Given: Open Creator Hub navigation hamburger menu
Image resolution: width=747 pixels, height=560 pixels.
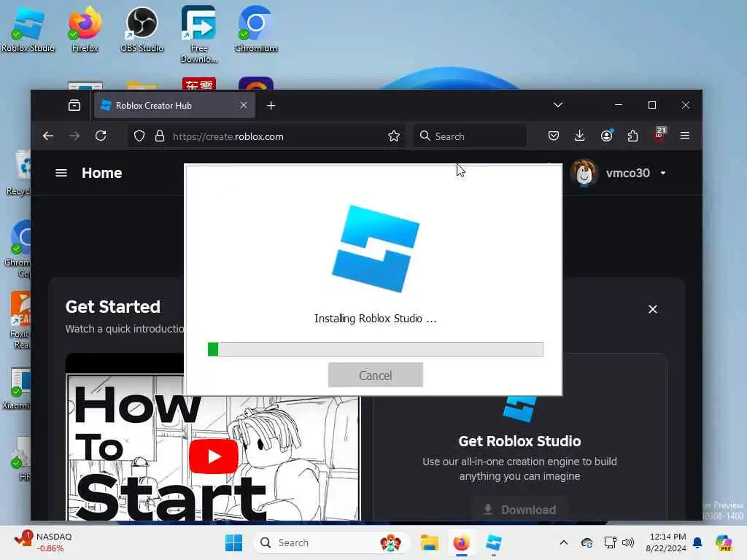Looking at the screenshot, I should coord(61,173).
